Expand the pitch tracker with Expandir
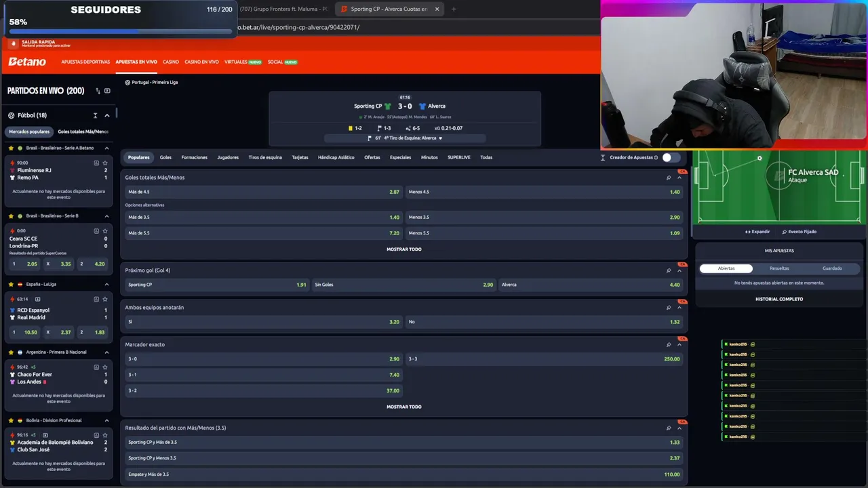The height and width of the screenshot is (488, 868). click(x=757, y=232)
